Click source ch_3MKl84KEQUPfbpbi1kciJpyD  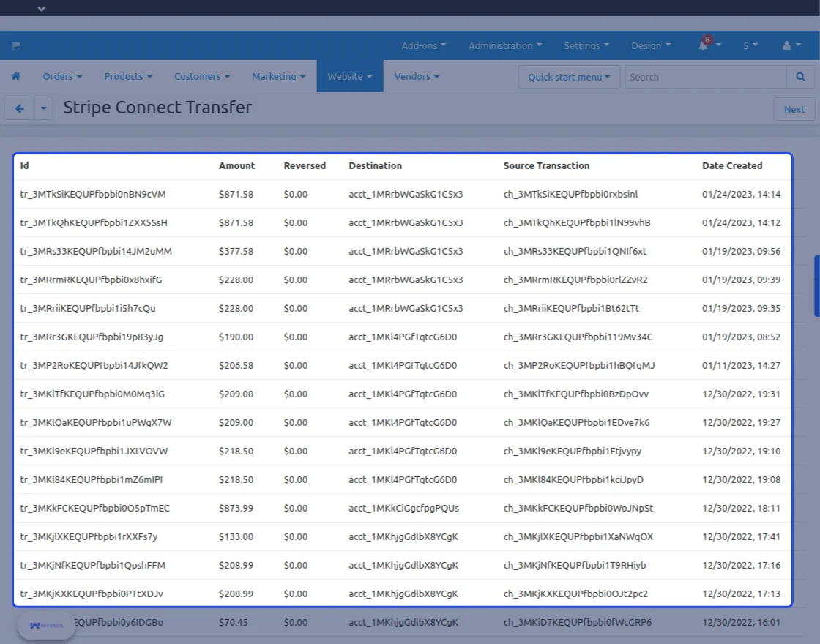tap(573, 480)
